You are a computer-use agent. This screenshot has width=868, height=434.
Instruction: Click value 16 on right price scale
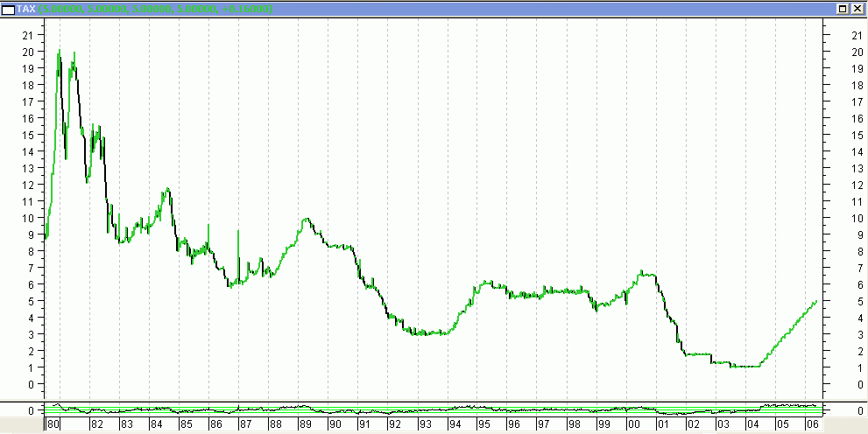[857, 118]
